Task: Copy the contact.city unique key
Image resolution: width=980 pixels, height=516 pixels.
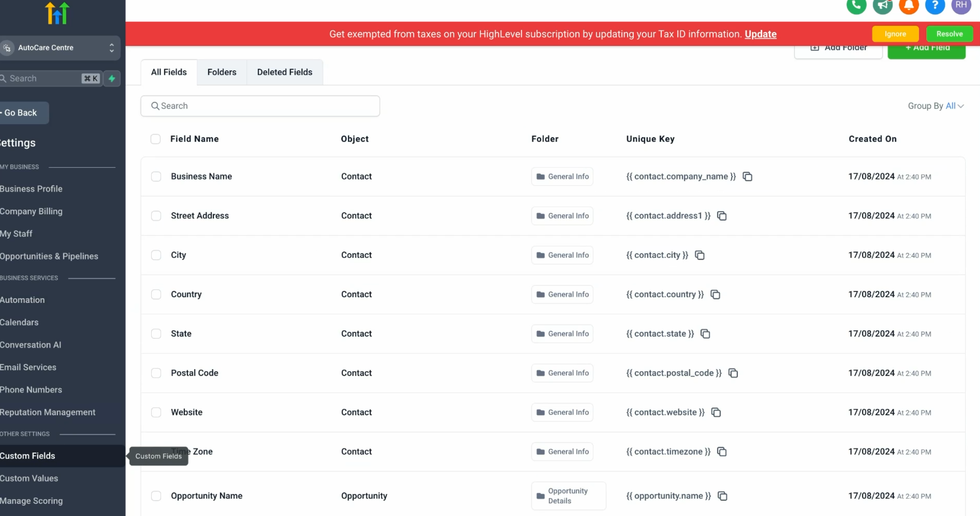Action: [x=699, y=255]
